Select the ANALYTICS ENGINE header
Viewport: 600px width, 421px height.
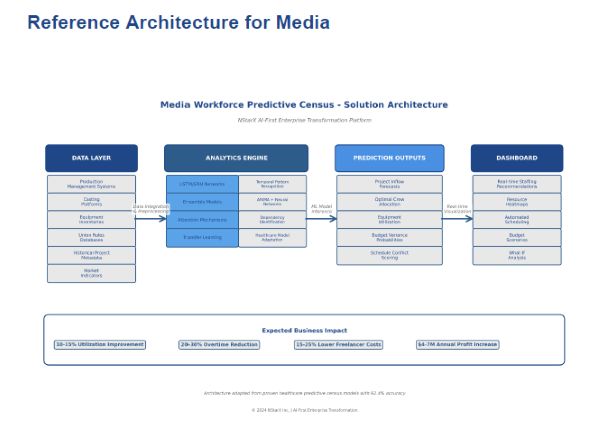coord(236,158)
